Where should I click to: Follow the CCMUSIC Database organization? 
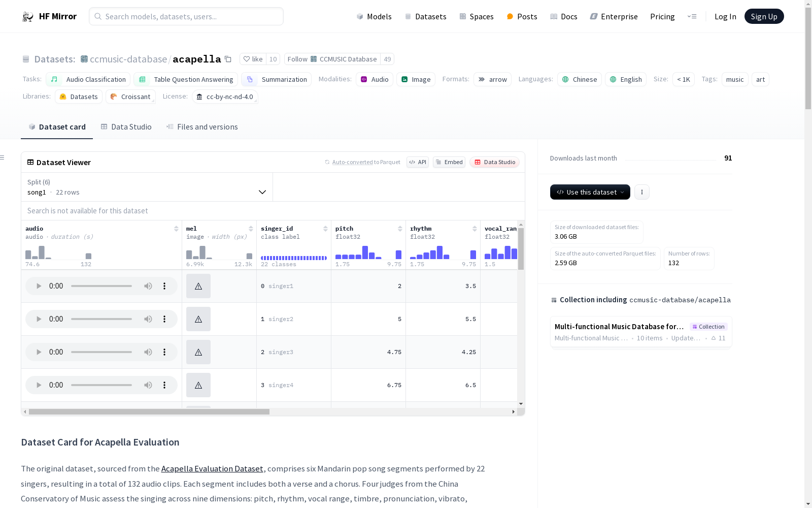[x=332, y=59]
